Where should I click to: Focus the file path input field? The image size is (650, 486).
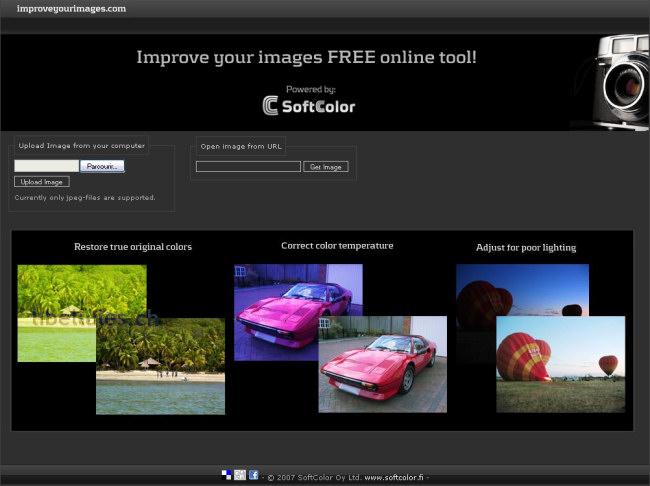[46, 166]
